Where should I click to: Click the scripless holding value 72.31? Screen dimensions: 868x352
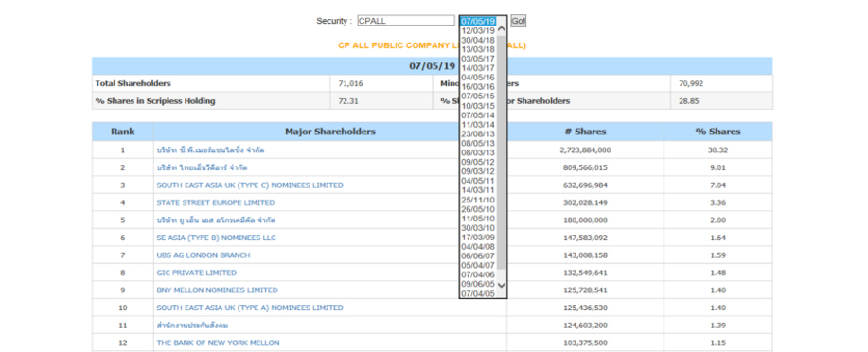coord(347,101)
